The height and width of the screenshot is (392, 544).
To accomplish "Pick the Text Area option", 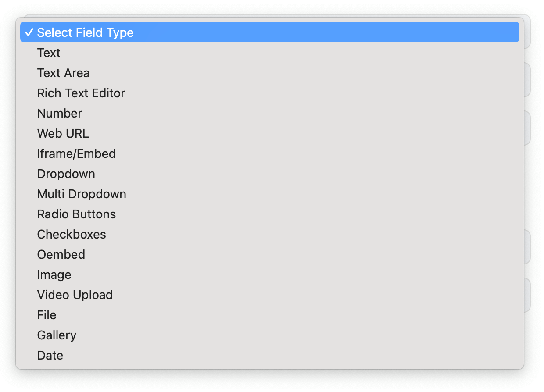I will point(63,73).
